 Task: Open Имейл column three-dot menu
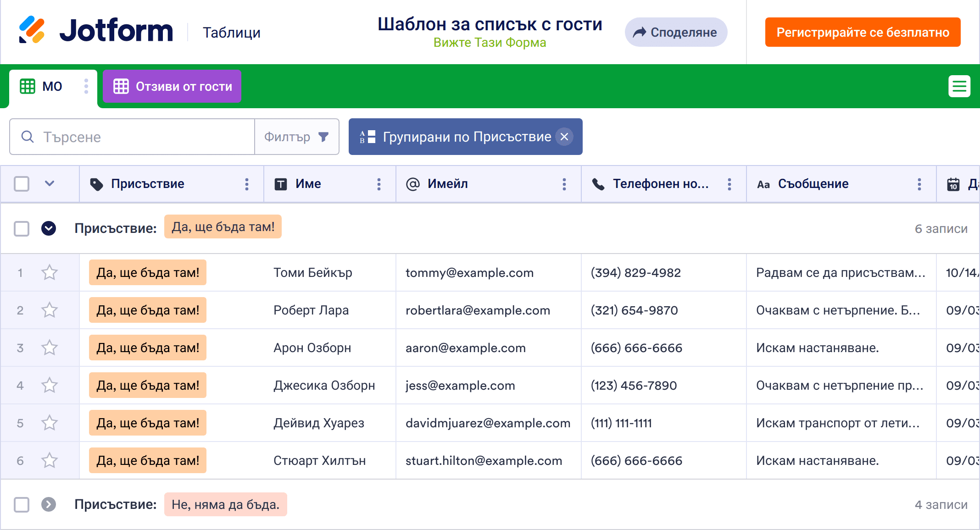click(x=564, y=184)
